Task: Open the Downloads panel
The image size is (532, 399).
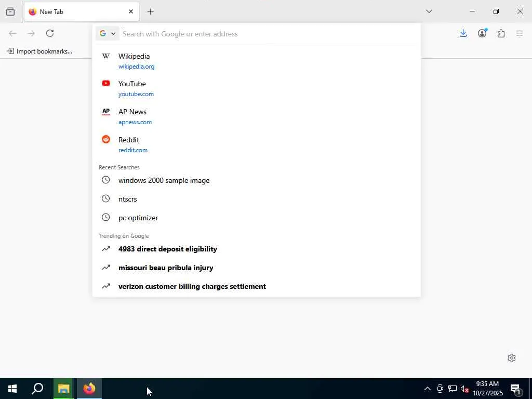Action: point(463,33)
